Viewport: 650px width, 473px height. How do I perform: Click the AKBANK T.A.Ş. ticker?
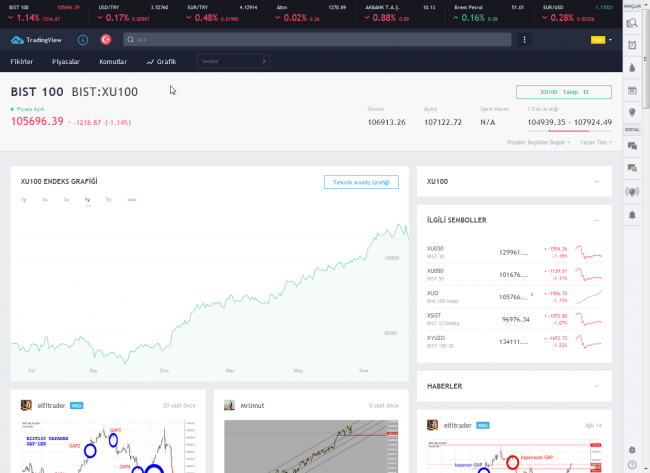pos(400,13)
